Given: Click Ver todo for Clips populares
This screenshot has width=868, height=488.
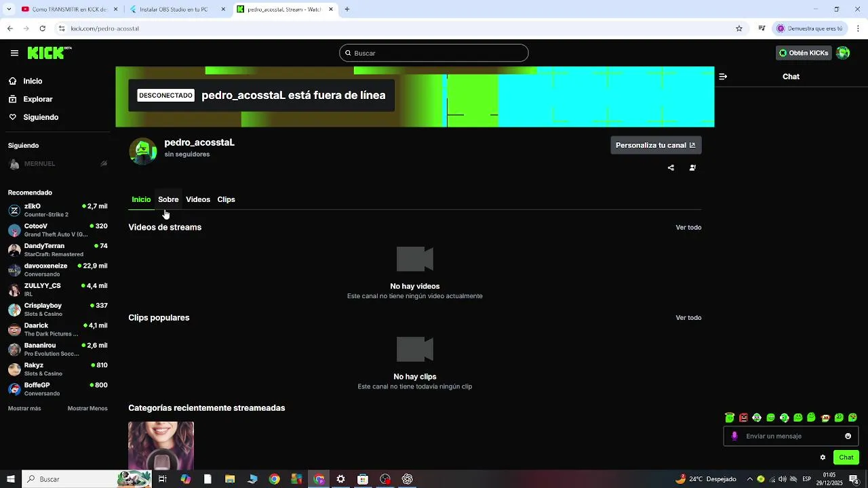Looking at the screenshot, I should (x=688, y=318).
